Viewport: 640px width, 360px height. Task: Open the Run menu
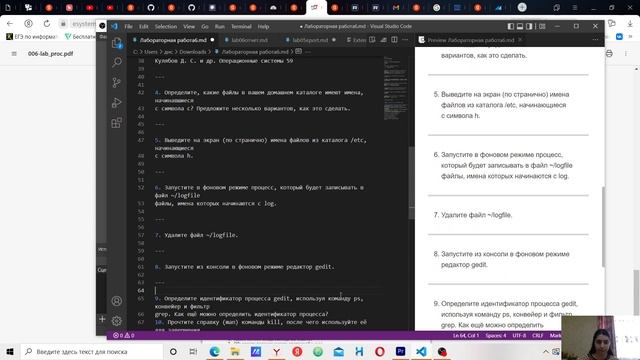point(220,26)
